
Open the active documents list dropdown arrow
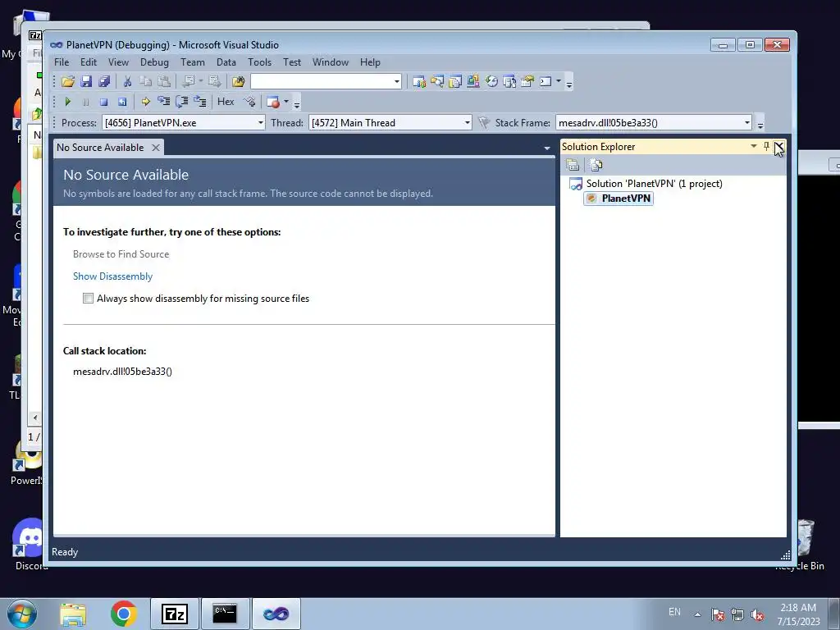(547, 148)
